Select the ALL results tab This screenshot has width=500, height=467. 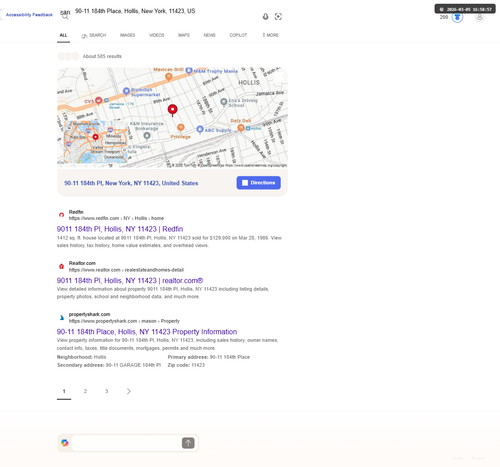point(63,35)
